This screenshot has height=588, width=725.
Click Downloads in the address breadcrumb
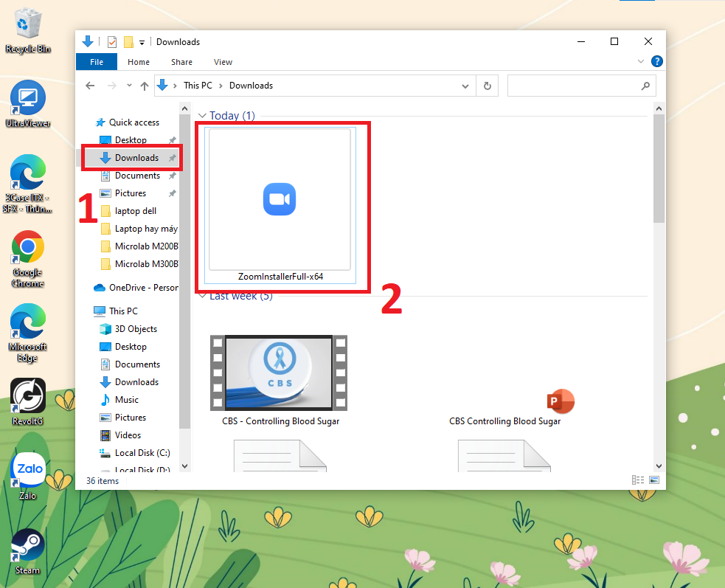tap(251, 86)
